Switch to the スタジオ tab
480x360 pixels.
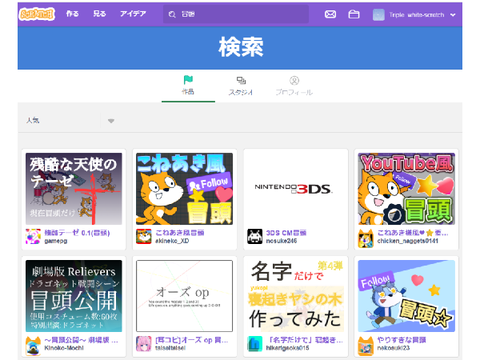tap(241, 86)
